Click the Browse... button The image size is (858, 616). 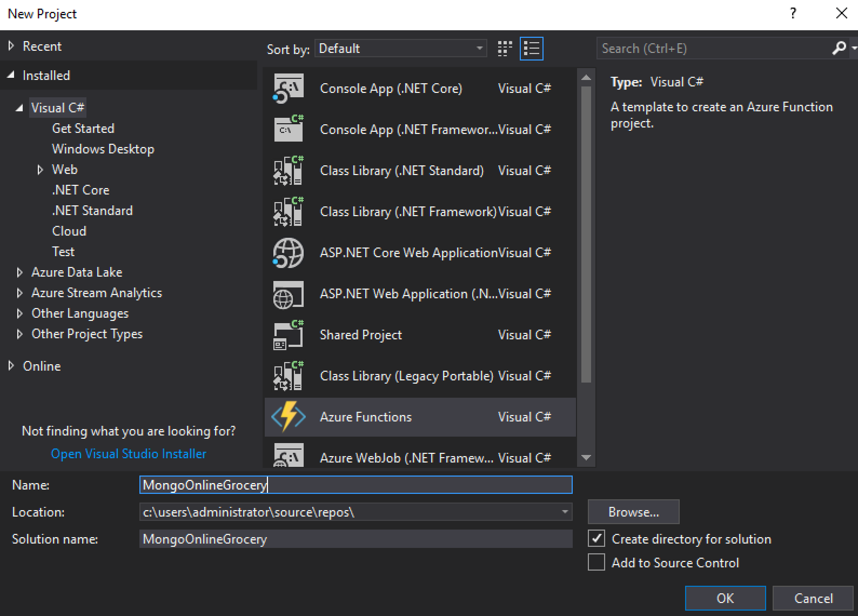[x=634, y=512]
